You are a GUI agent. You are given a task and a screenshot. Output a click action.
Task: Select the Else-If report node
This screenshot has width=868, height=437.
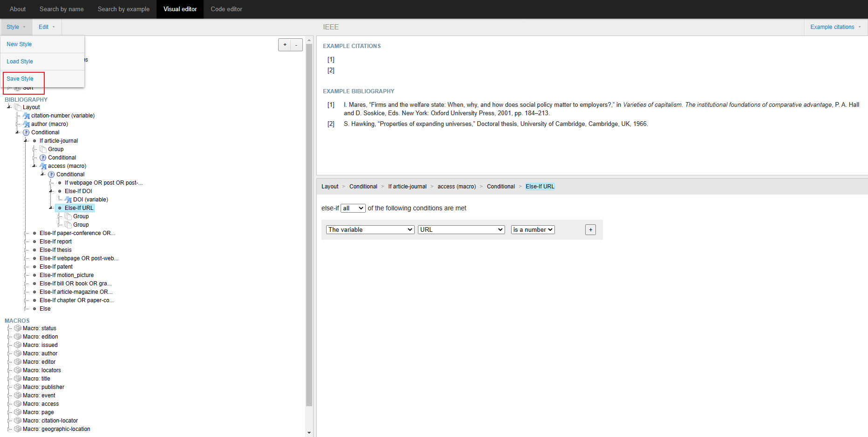[55, 242]
